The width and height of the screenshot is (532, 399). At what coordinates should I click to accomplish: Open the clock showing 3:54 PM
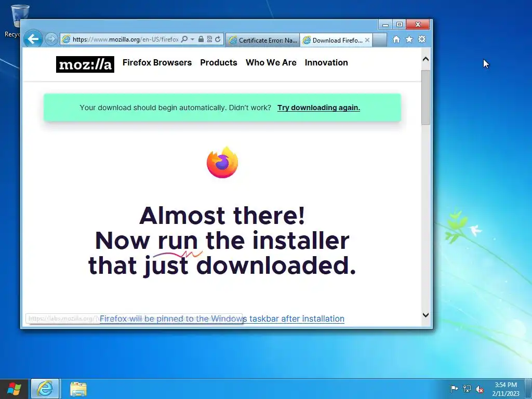tap(506, 389)
